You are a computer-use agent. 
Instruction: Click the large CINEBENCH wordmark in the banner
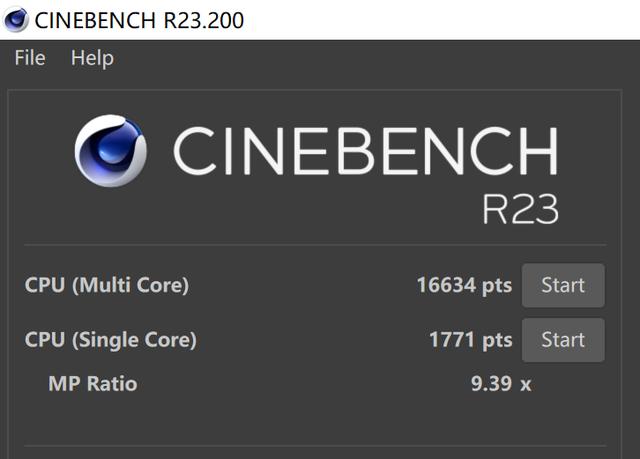tap(365, 152)
